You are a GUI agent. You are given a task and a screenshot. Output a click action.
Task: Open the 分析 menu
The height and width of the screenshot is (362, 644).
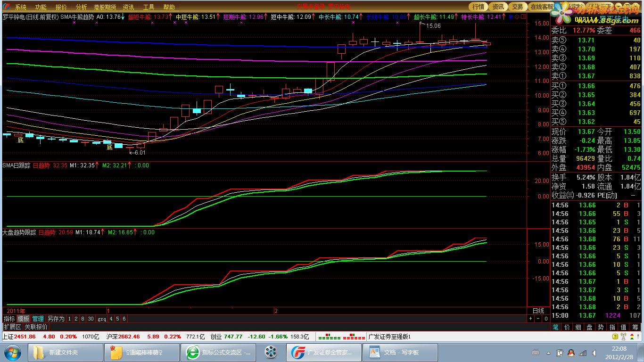[x=81, y=7]
